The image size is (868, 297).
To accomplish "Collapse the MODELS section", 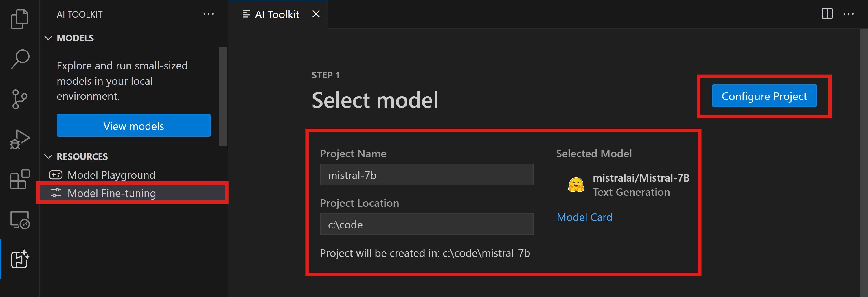I will (x=48, y=38).
